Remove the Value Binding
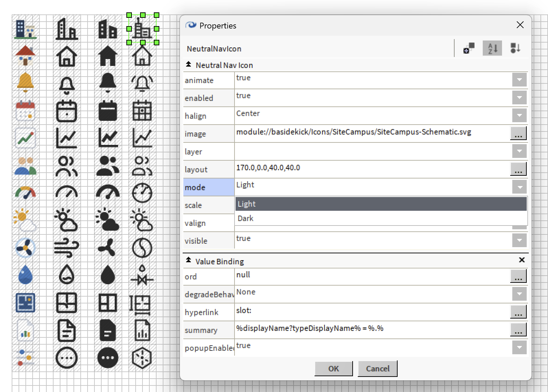The width and height of the screenshot is (548, 392). click(522, 260)
